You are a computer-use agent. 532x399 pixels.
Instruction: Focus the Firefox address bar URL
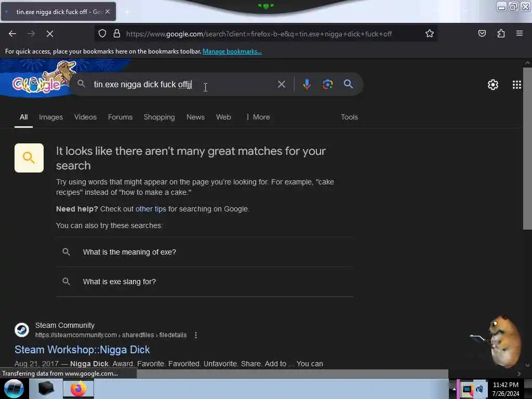coord(259,34)
